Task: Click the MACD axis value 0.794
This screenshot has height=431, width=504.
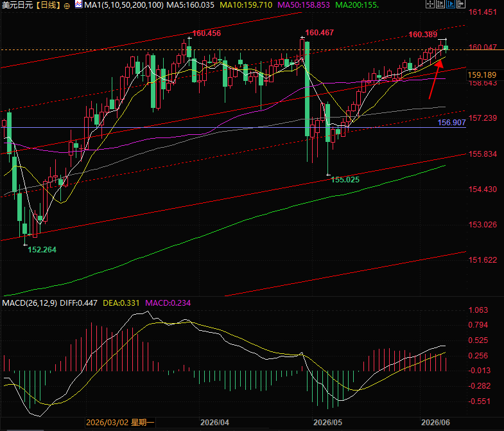Action: pyautogui.click(x=478, y=325)
